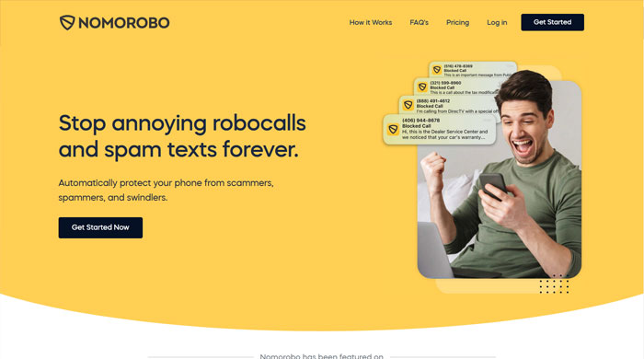Click the Nomorobo shield logo icon

click(x=67, y=23)
